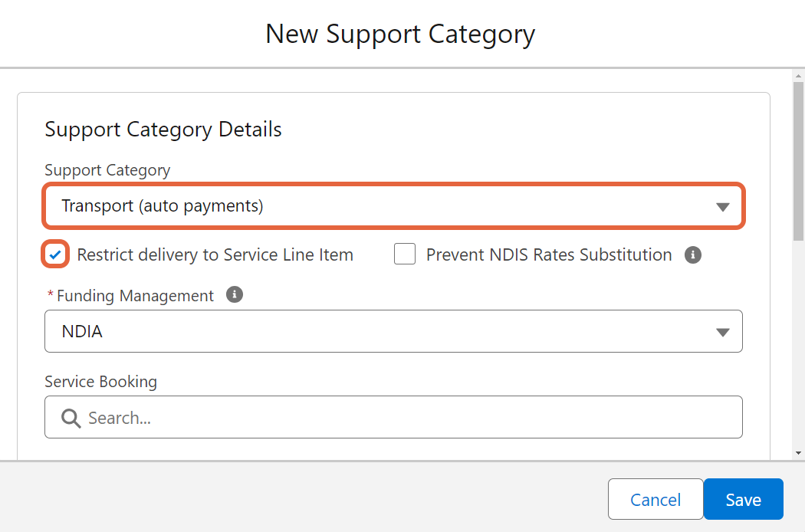Save the new support category
Screen dimensions: 805x532
744,499
